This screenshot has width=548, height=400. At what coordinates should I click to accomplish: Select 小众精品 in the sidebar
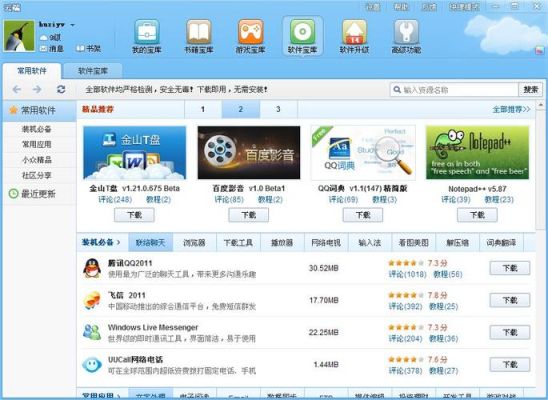(x=37, y=160)
